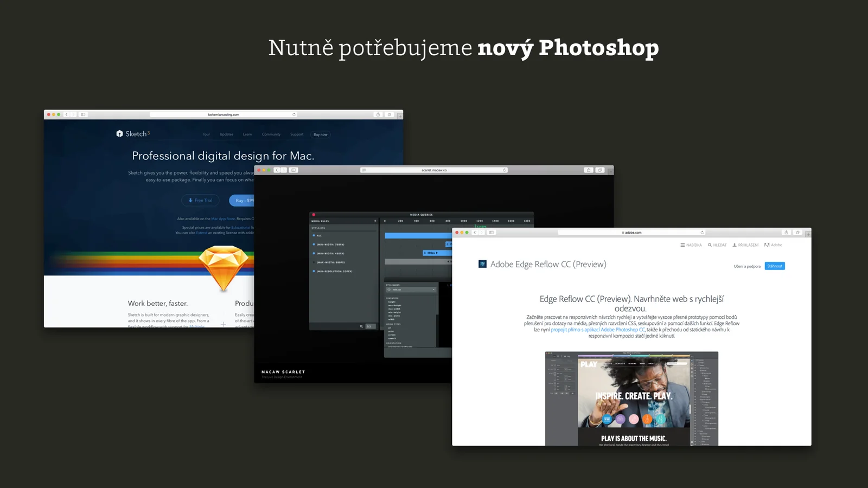This screenshot has width=868, height=488.
Task: Click the plus icon next to Media Rules
Action: (375, 221)
